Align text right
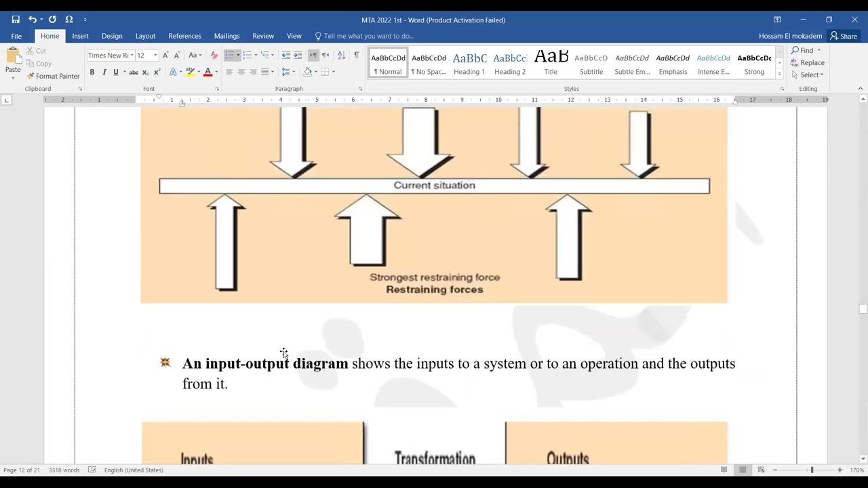Image resolution: width=868 pixels, height=488 pixels. click(253, 72)
